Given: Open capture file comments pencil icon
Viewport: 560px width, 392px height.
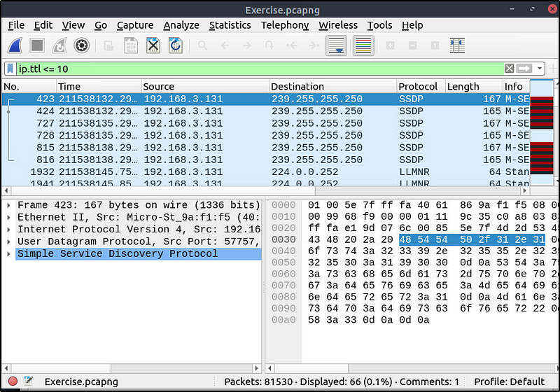Looking at the screenshot, I should [x=28, y=381].
